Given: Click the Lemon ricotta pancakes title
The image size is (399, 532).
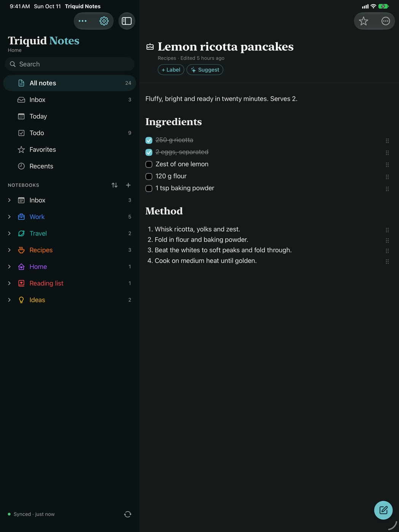Looking at the screenshot, I should pos(225,47).
